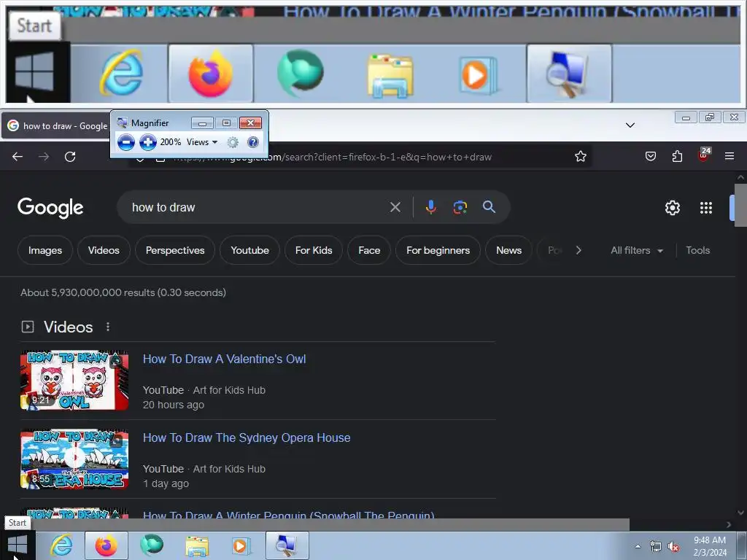Zoom in with Magnifier plus button
747x560 pixels.
pyautogui.click(x=147, y=142)
